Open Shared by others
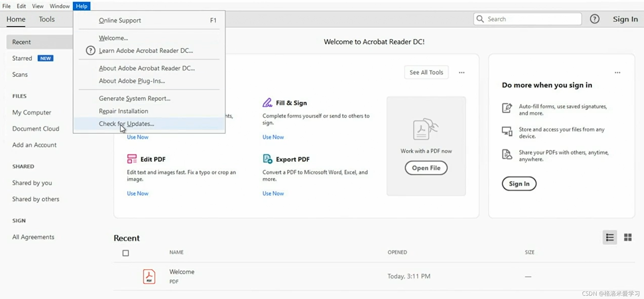Viewport: 644px width, 299px height. (x=36, y=199)
